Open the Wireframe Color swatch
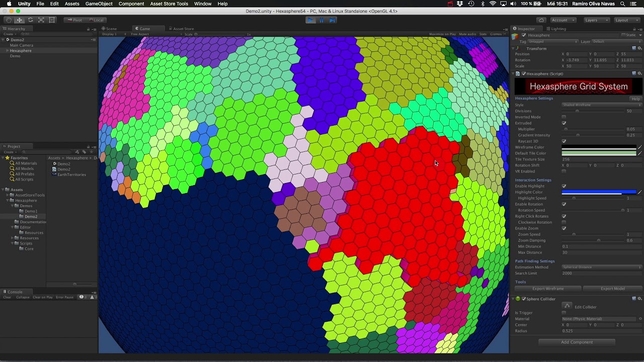 coord(599,147)
